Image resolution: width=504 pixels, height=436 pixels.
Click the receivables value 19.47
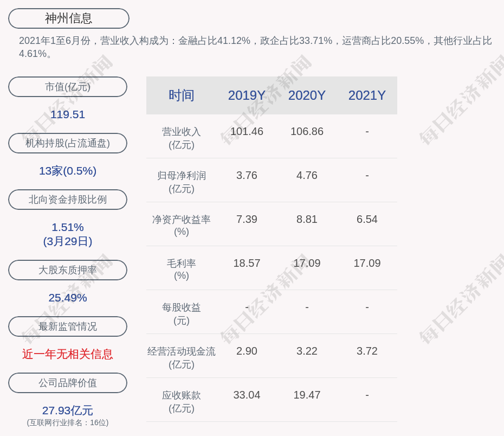(x=307, y=395)
